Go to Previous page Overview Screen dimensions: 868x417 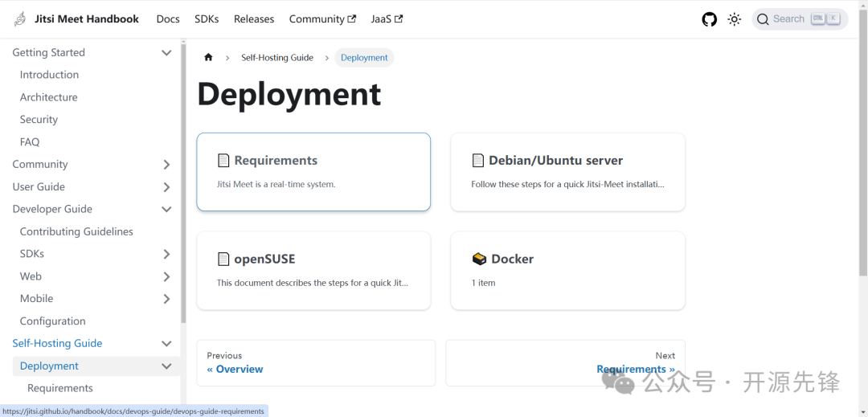coord(235,369)
